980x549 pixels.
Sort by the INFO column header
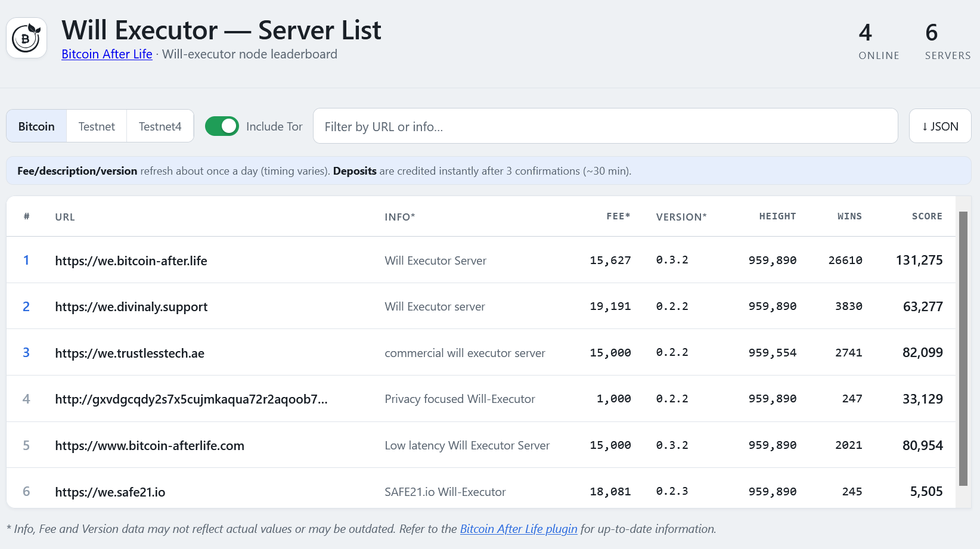point(400,217)
